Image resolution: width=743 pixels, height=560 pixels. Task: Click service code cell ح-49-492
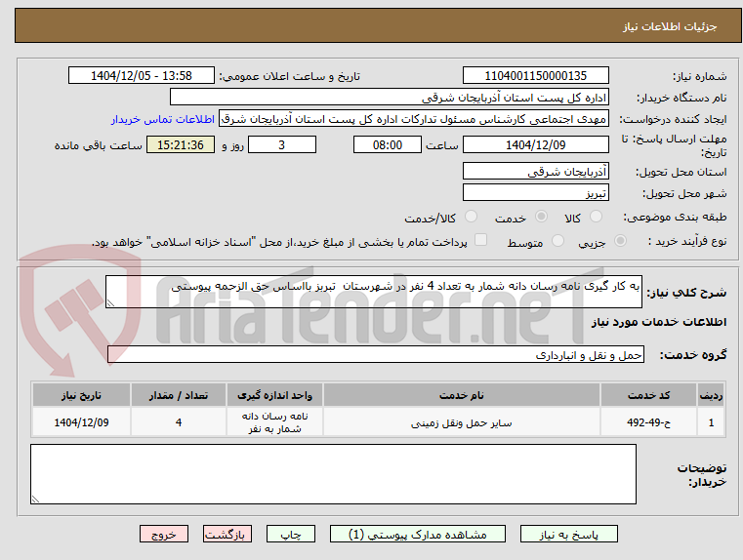click(648, 421)
